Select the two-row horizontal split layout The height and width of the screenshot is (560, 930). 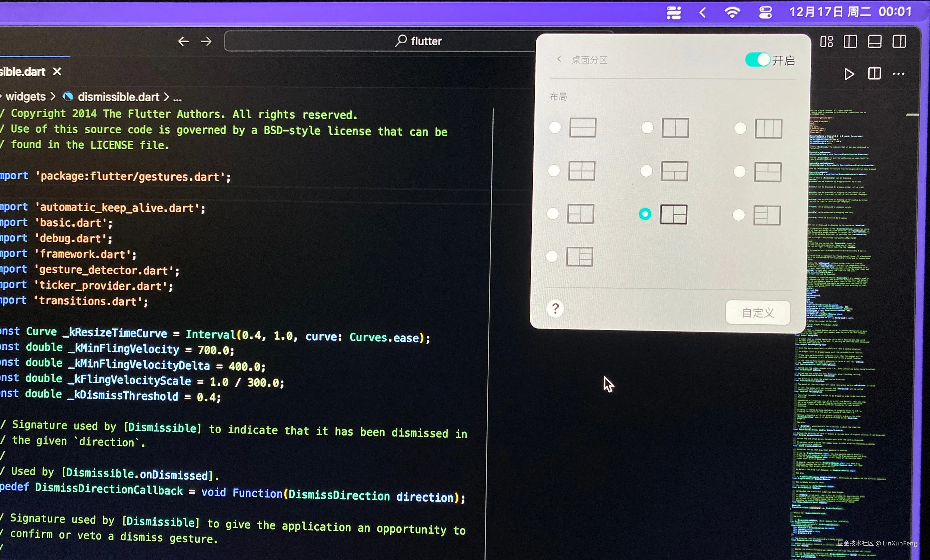click(555, 128)
